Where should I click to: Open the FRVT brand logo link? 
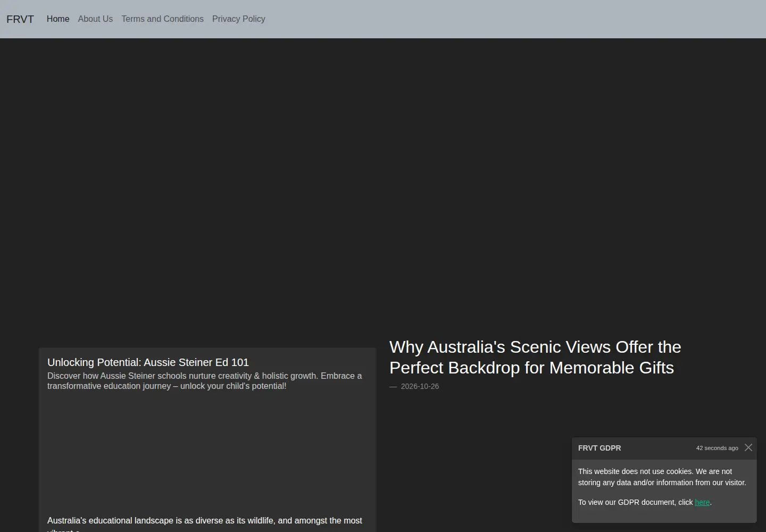click(20, 19)
